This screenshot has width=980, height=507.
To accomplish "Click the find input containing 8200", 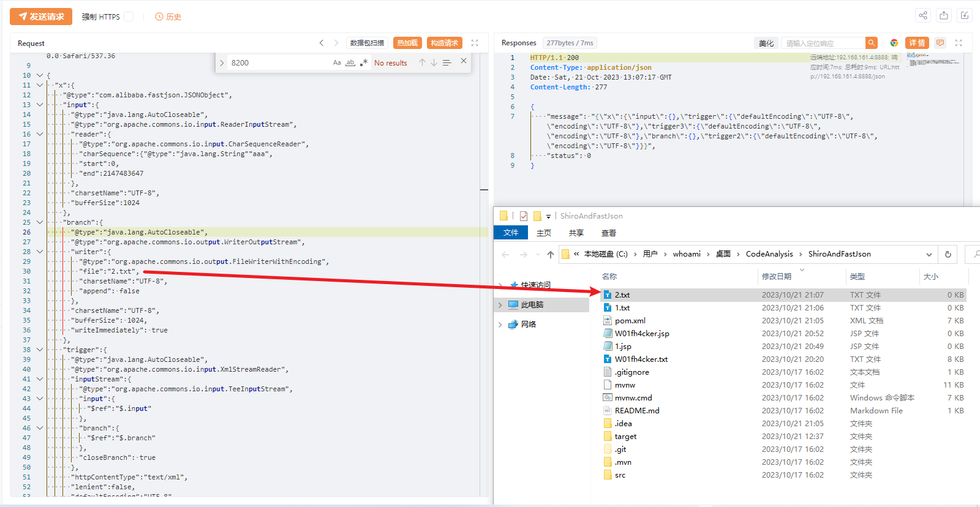I will point(279,62).
